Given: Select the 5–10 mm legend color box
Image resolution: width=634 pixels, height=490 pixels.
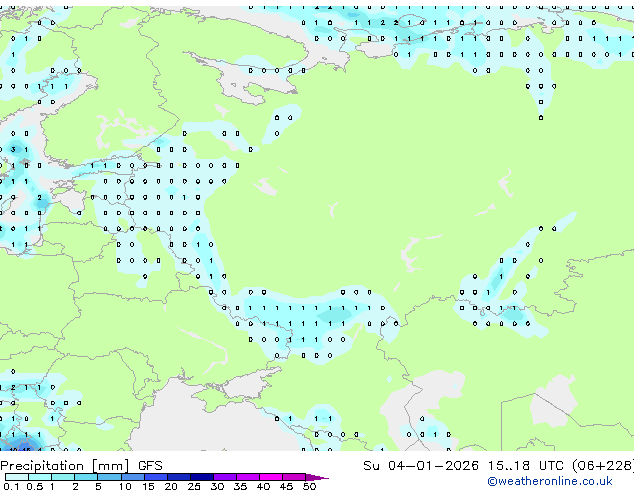Looking at the screenshot, I should point(109,477).
